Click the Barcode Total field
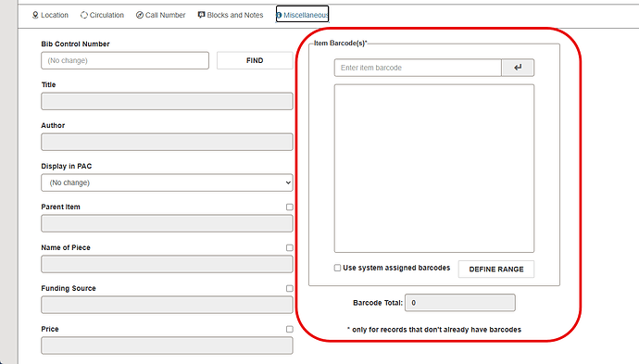Viewport: 639px width, 364px height. [460, 303]
